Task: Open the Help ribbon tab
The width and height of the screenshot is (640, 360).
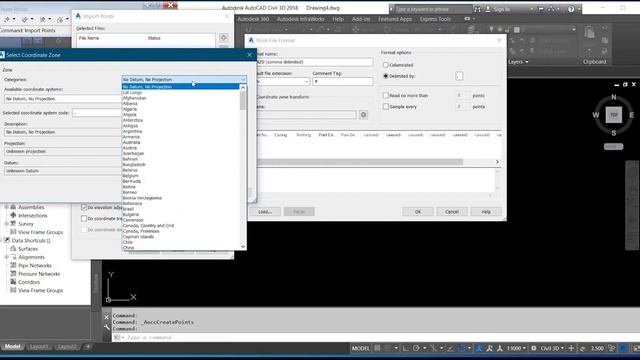Action: point(338,19)
